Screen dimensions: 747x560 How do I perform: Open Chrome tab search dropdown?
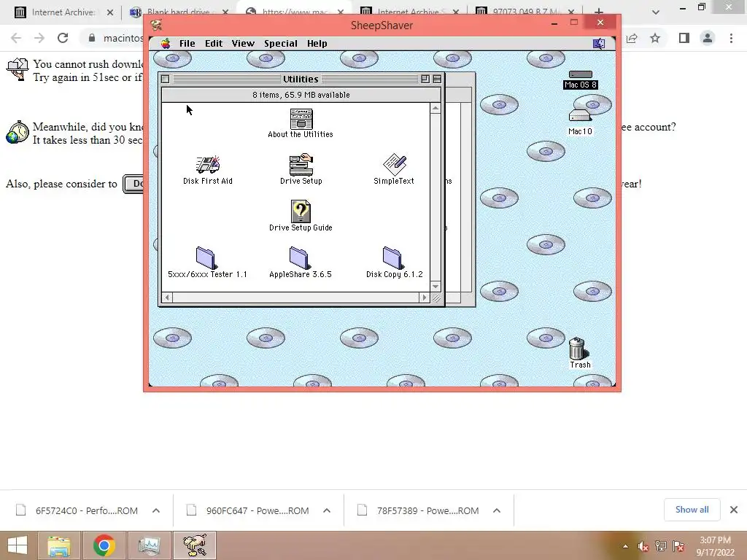point(656,12)
